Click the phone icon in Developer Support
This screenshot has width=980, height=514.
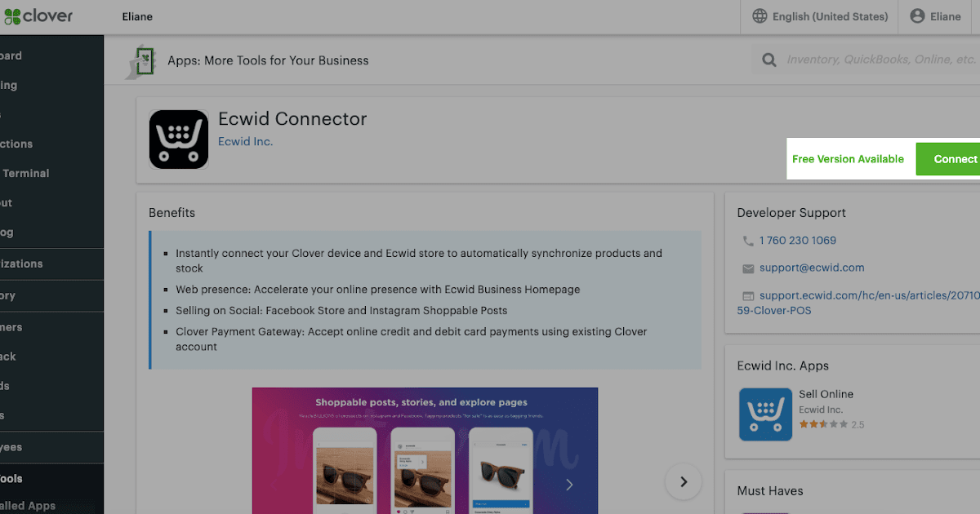click(748, 241)
